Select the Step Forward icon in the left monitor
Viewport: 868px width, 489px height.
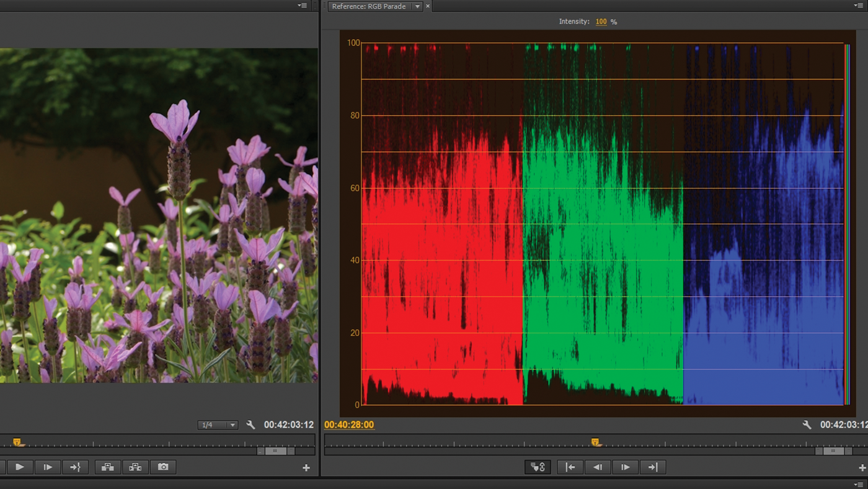[48, 467]
